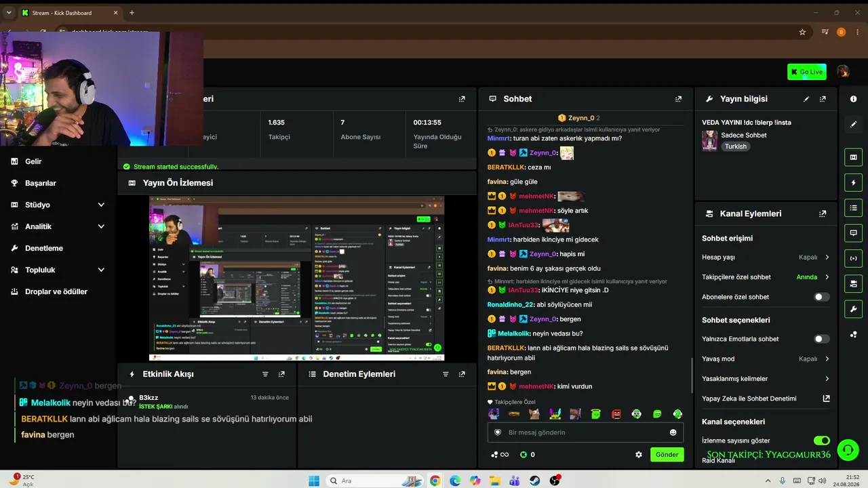Click the taskbar Ara search box
The width and height of the screenshot is (868, 488).
tap(373, 481)
